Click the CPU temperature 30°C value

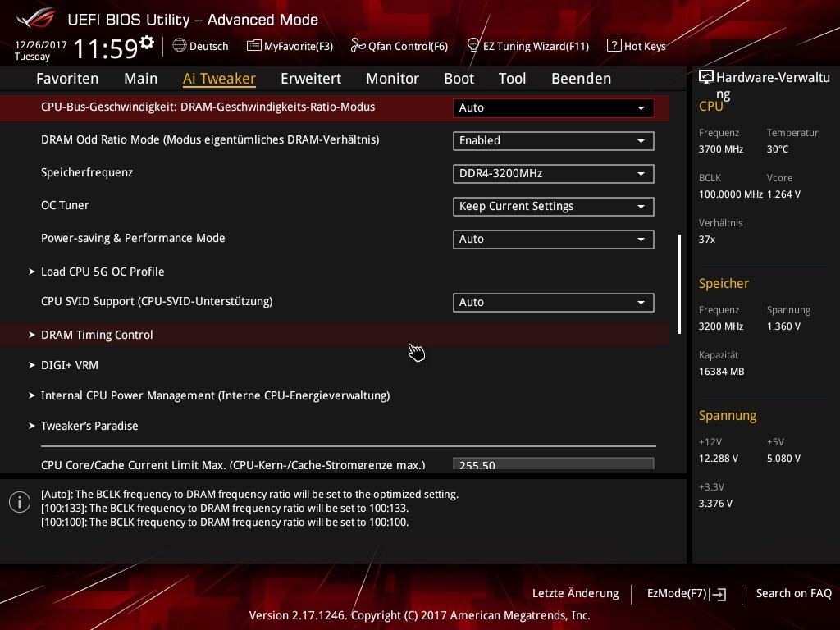[x=778, y=149]
